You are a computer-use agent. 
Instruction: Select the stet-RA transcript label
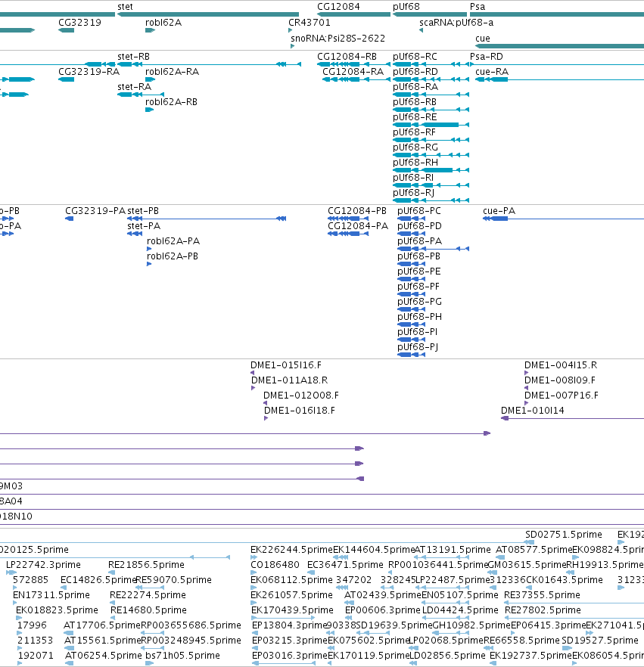[135, 87]
